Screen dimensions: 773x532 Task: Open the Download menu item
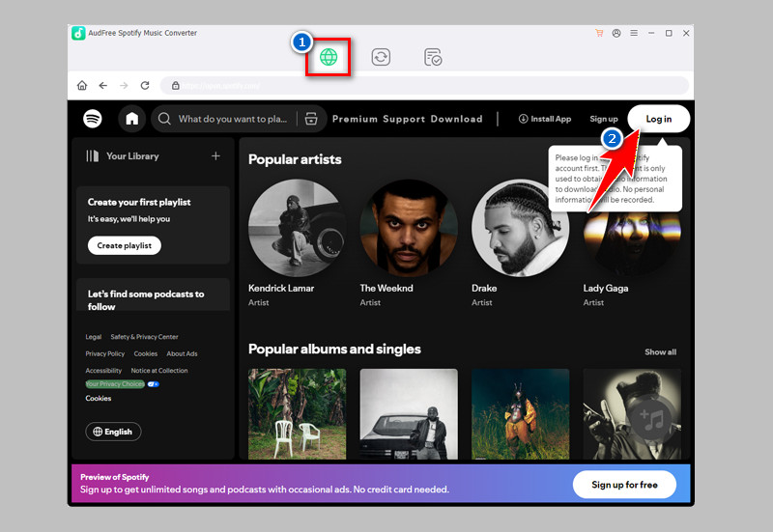point(456,119)
